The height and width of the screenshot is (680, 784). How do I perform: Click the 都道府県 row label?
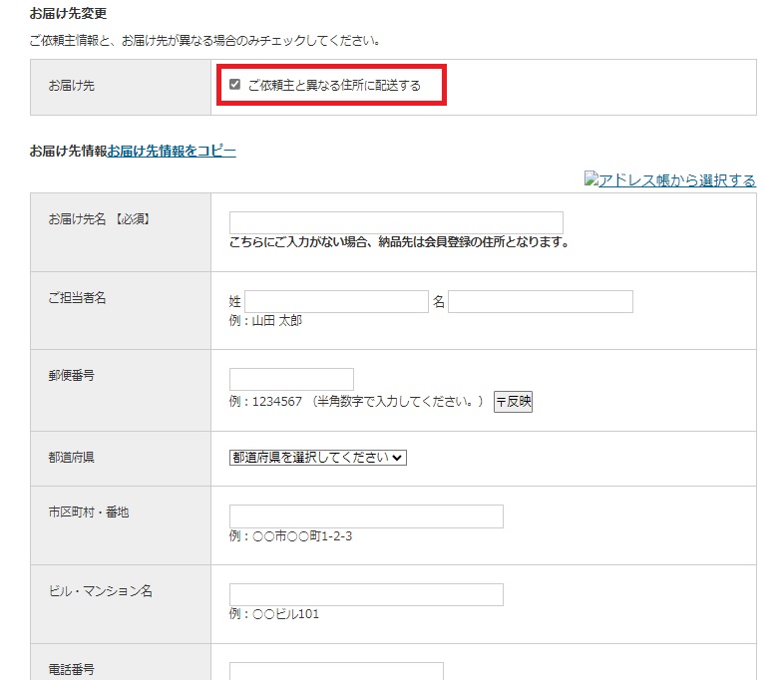point(71,457)
